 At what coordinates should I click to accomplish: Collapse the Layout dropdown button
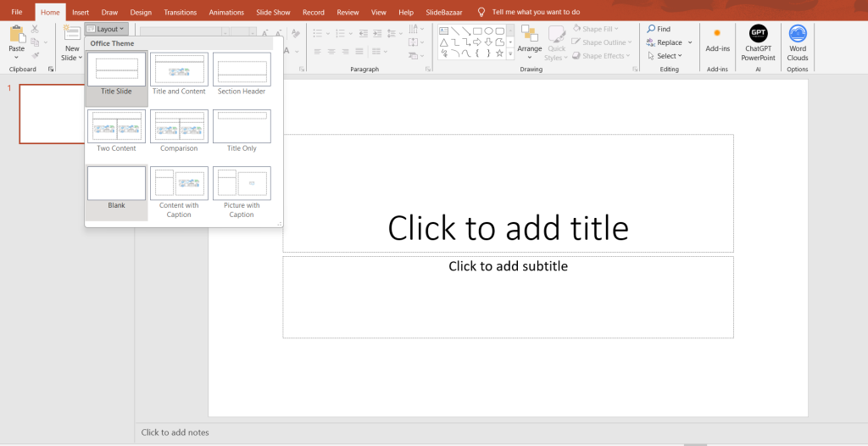point(106,29)
